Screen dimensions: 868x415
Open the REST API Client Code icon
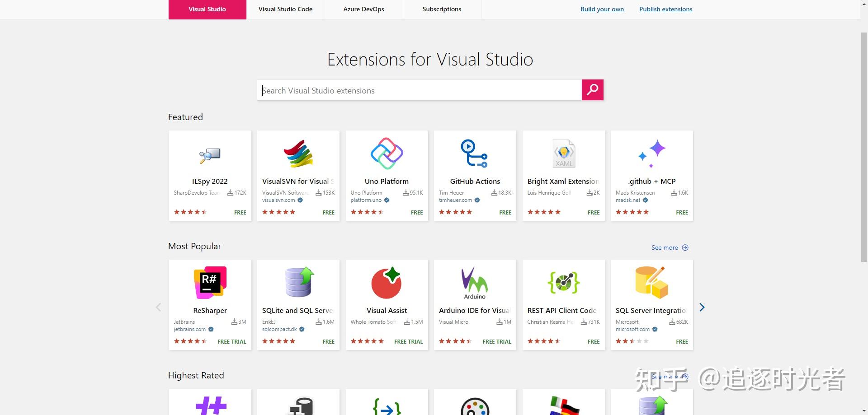[x=563, y=283]
